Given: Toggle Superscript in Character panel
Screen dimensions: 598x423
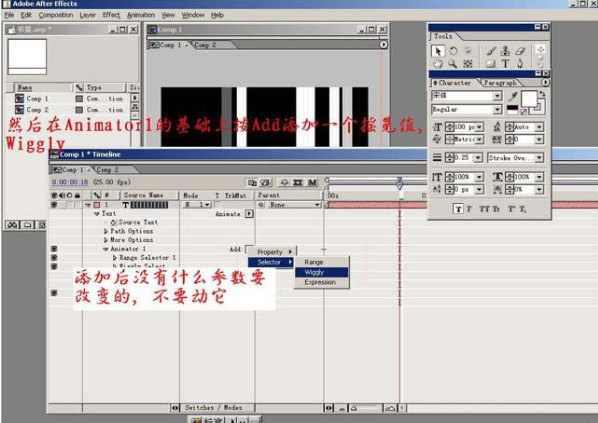Looking at the screenshot, I should coord(511,209).
